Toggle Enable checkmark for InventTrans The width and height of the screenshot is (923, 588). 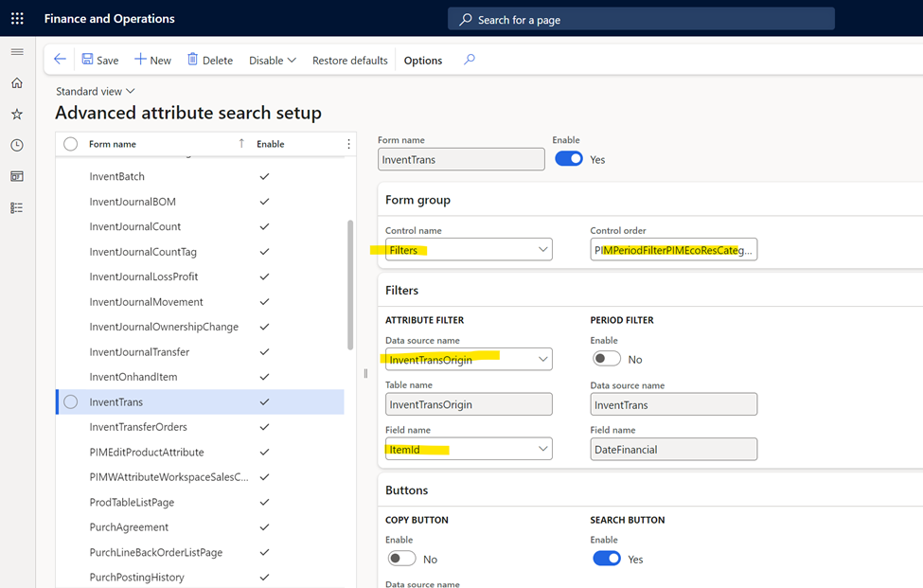point(264,402)
